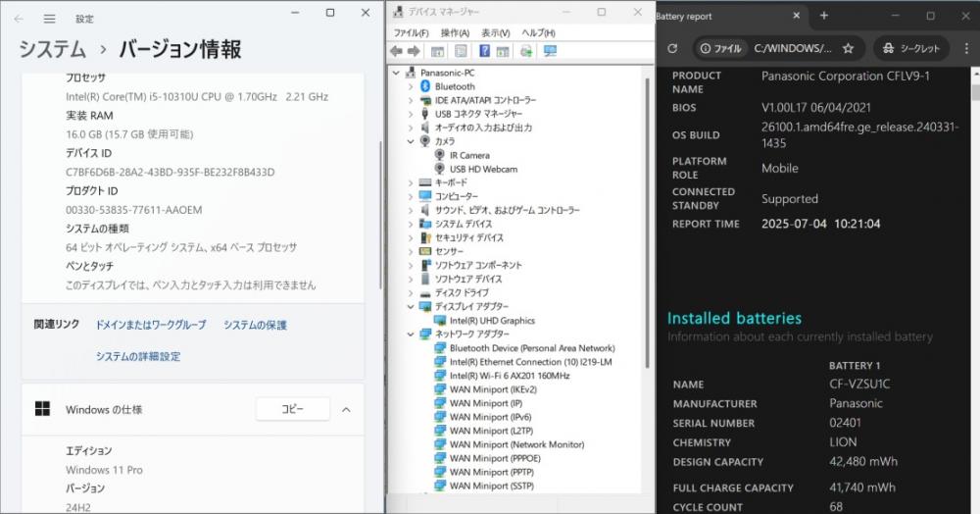980x514 pixels.
Task: Reload the Battery report page
Action: click(x=672, y=48)
